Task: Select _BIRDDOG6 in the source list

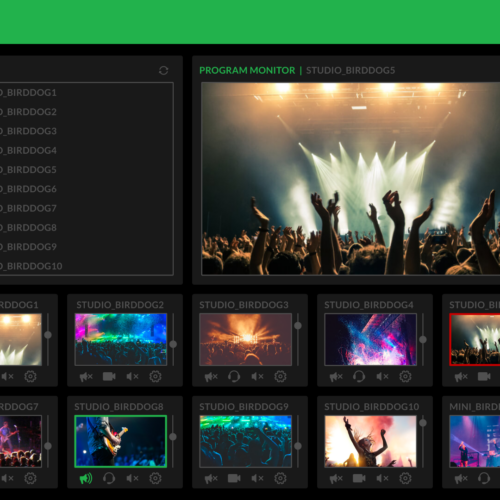Action: coord(28,189)
